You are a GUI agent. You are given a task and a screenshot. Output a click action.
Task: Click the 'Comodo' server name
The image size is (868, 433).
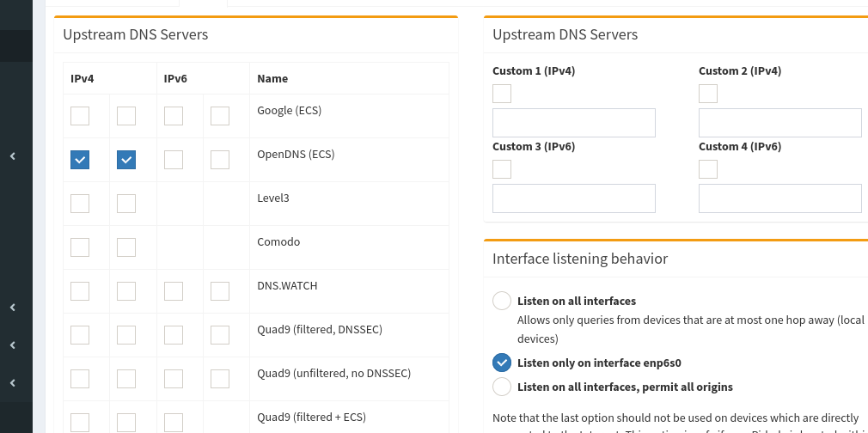pos(278,242)
